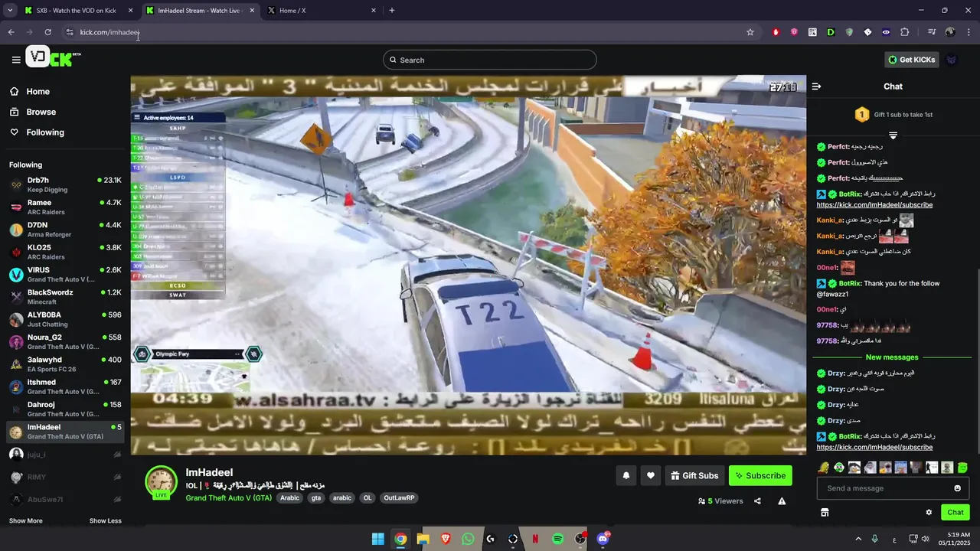Click the user avatar on Kick header
Screen dimensions: 980x551
pyautogui.click(x=952, y=60)
